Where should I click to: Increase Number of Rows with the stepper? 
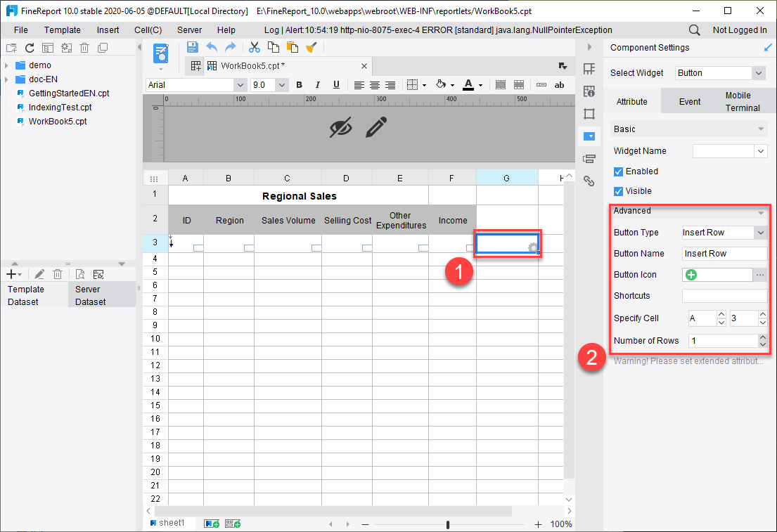pos(764,337)
